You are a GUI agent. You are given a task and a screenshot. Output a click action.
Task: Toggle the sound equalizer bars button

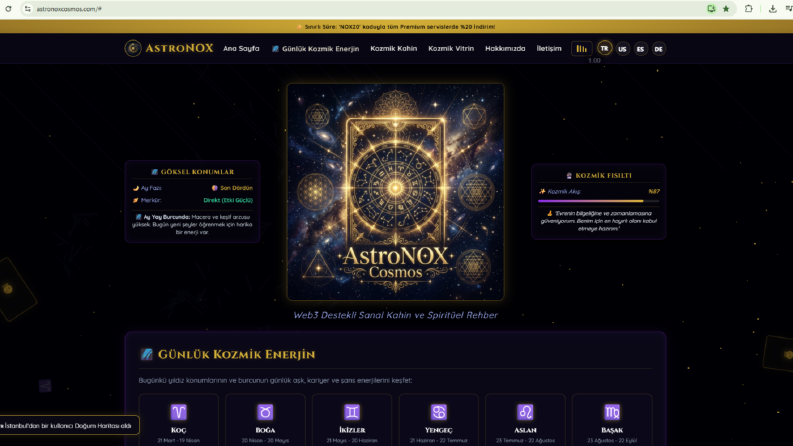point(582,49)
